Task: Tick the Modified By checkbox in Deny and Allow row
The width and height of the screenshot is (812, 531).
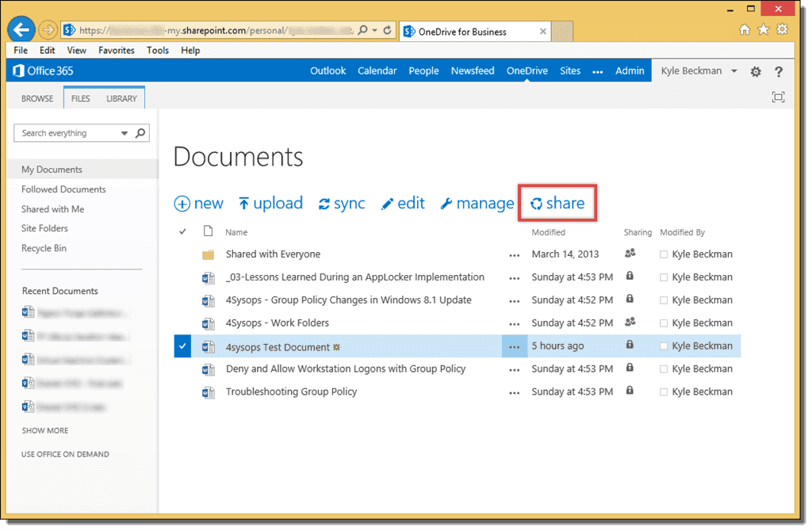Action: point(664,369)
